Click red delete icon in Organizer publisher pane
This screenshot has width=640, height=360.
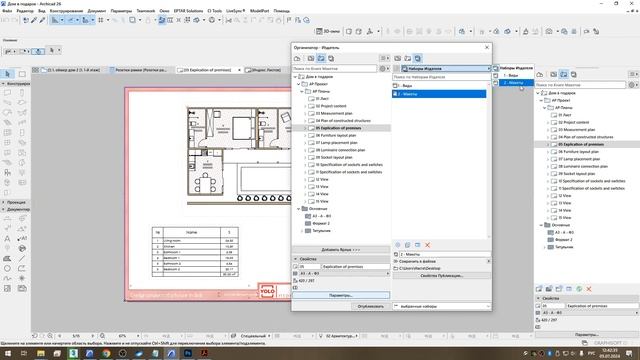point(427,245)
